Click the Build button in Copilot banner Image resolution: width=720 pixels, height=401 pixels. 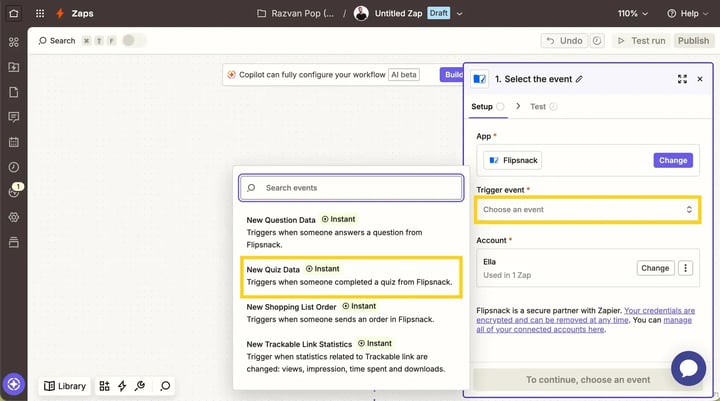[452, 74]
